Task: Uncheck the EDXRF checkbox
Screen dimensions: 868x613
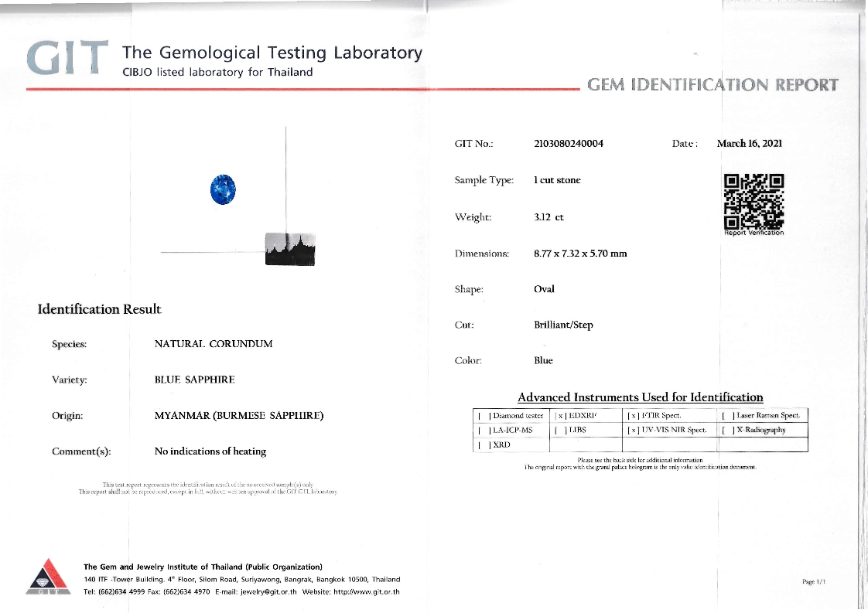Action: (x=562, y=416)
